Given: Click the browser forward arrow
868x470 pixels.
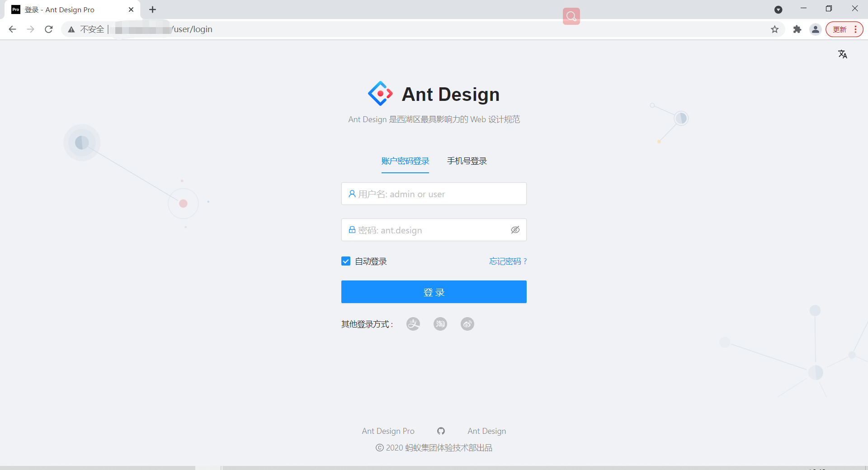Looking at the screenshot, I should pyautogui.click(x=31, y=29).
